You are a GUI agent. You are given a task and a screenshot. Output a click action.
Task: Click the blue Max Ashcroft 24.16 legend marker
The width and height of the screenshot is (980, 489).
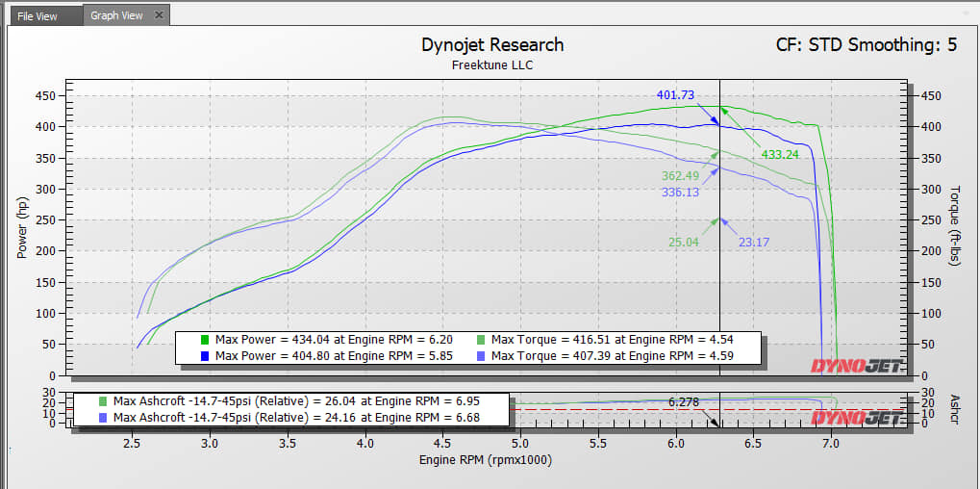(103, 417)
